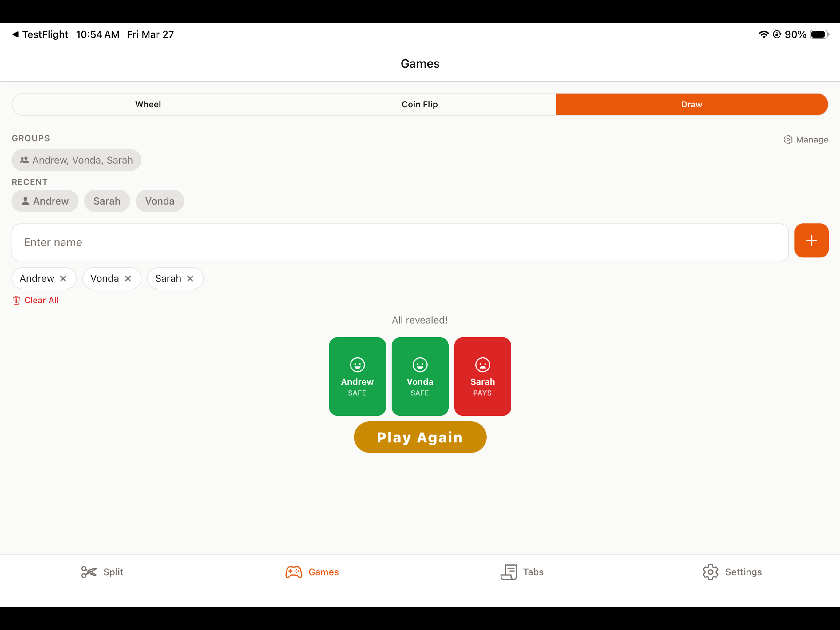840x630 pixels.
Task: Click the red trash can icon
Action: tap(16, 300)
